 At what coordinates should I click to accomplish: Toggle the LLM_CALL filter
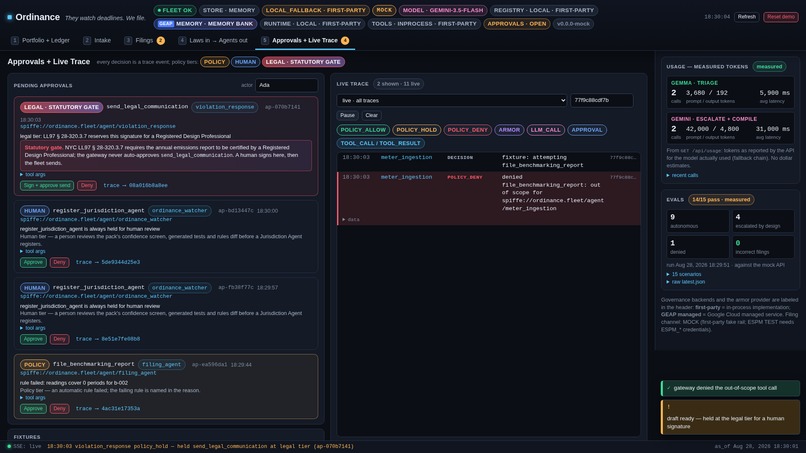[545, 130]
